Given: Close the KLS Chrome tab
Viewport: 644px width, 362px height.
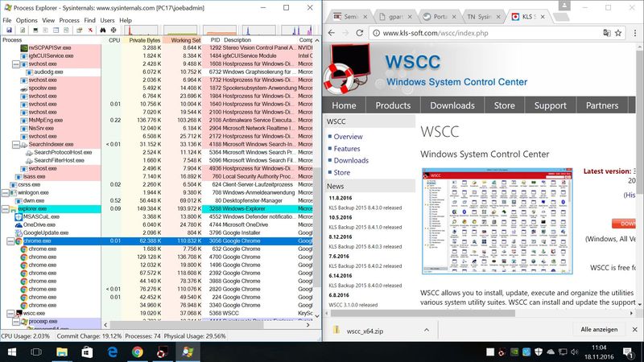Looking at the screenshot, I should (x=543, y=17).
